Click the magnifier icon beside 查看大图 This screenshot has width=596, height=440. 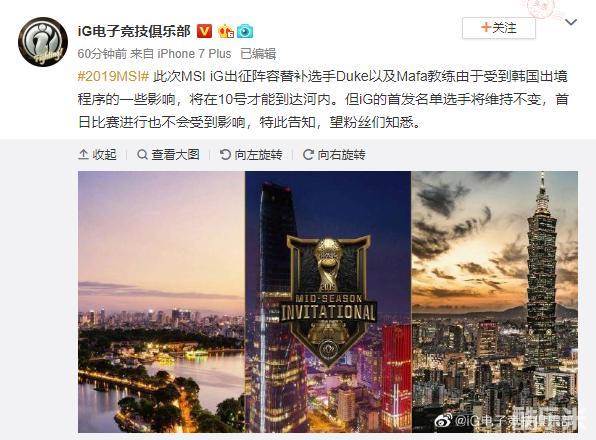tap(142, 155)
